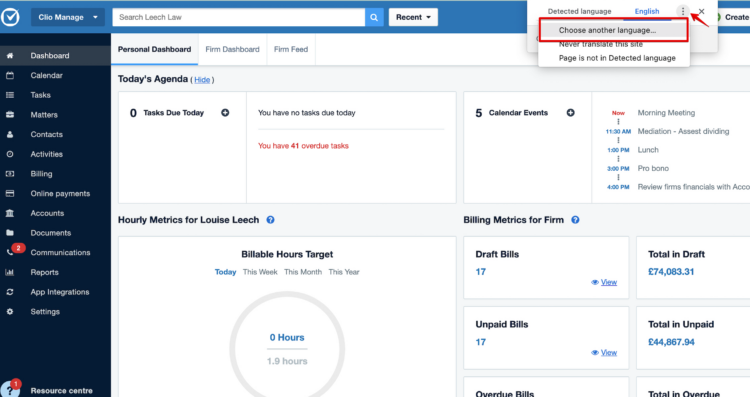Click the Total in Draft amount £74,083.31
This screenshot has height=397, width=750.
[671, 272]
